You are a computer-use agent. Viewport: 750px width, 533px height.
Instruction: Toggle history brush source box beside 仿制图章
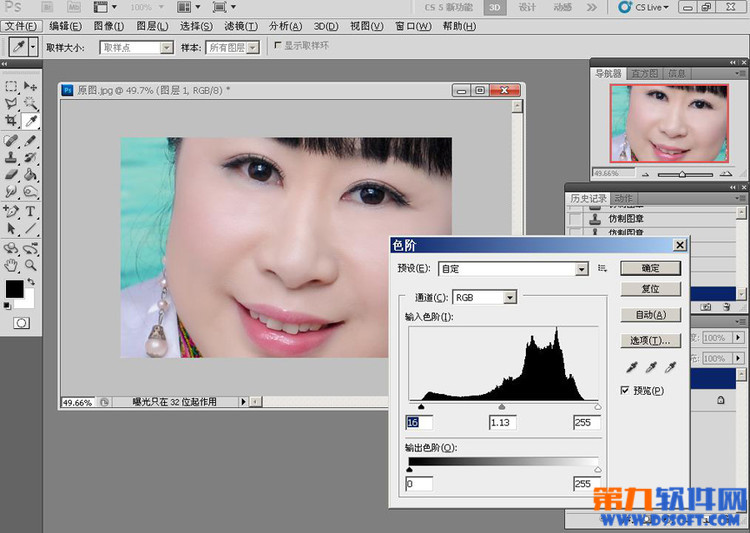tap(575, 219)
